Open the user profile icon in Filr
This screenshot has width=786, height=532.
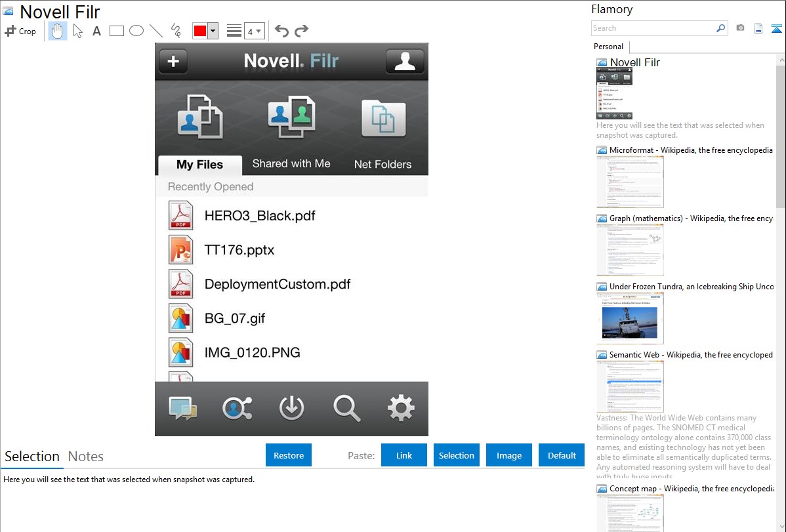[x=405, y=61]
